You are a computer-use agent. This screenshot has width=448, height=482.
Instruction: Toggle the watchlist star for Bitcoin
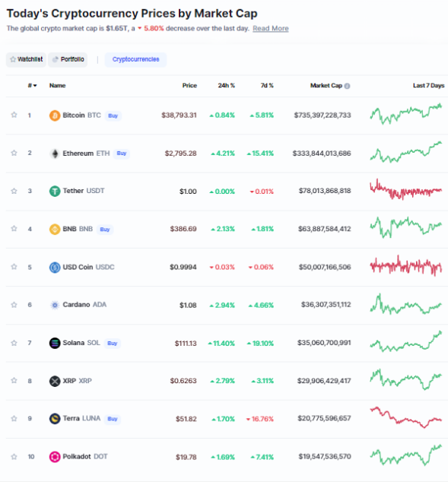pyautogui.click(x=14, y=115)
